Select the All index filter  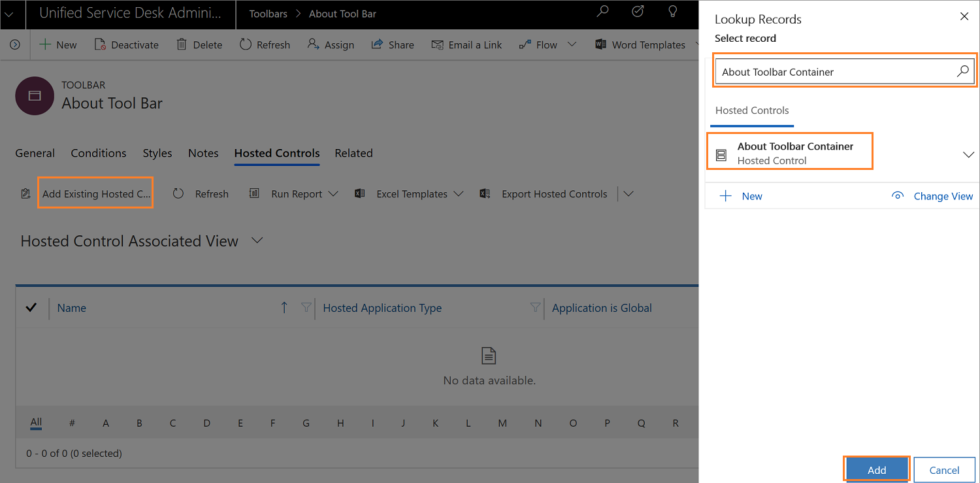[x=36, y=422]
